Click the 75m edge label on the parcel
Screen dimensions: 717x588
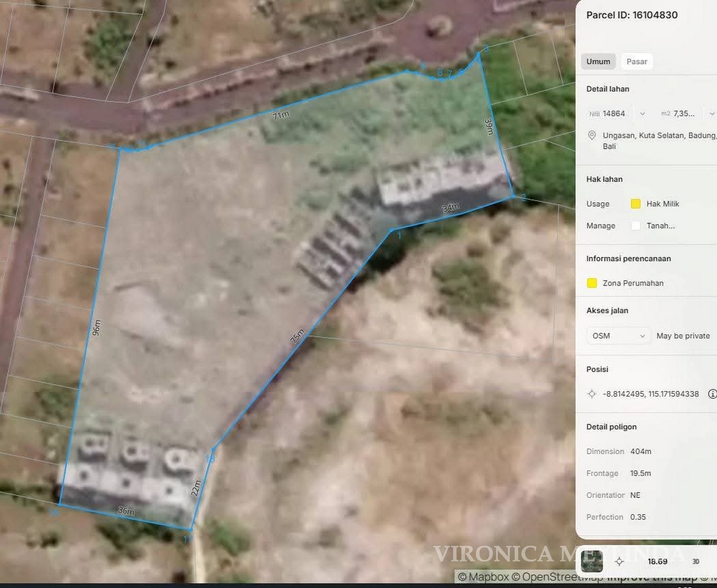point(297,336)
